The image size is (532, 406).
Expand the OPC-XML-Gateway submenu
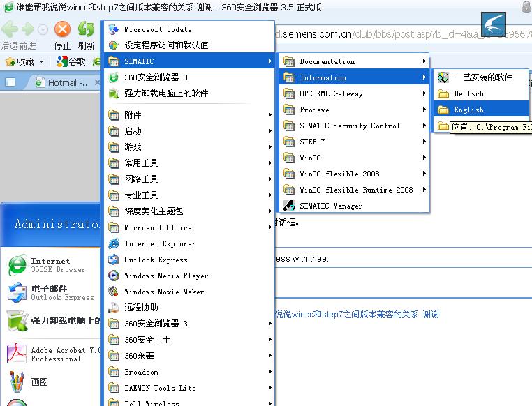tap(354, 93)
